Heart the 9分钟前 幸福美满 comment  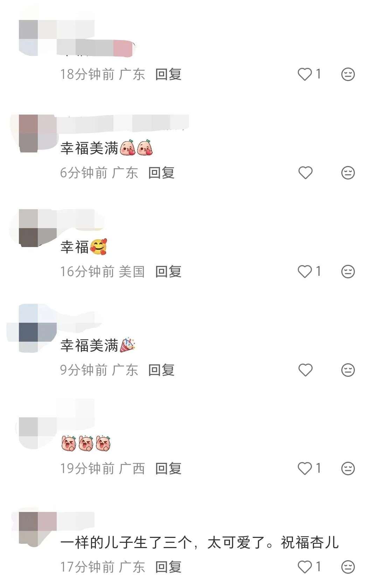(x=305, y=370)
